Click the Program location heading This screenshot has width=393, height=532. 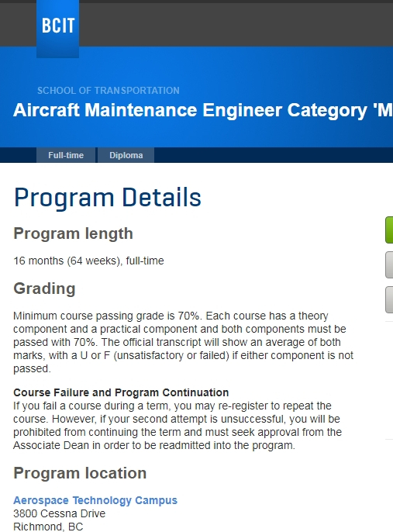[80, 473]
